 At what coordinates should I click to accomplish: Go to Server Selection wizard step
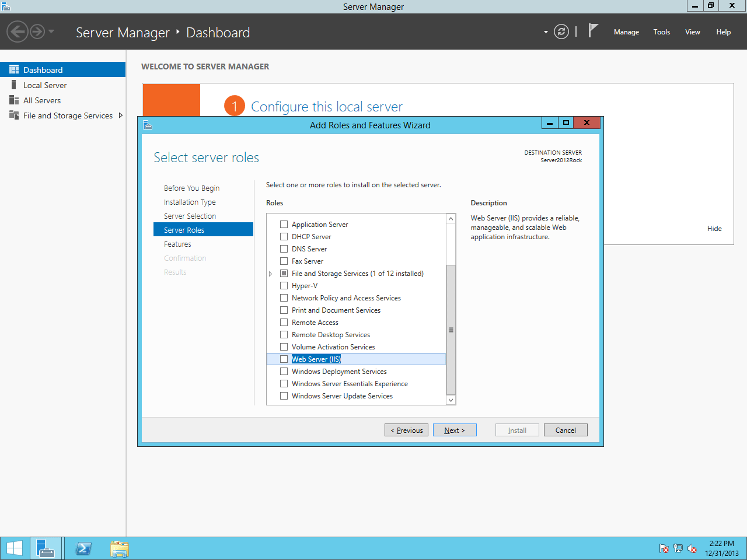[x=190, y=216]
